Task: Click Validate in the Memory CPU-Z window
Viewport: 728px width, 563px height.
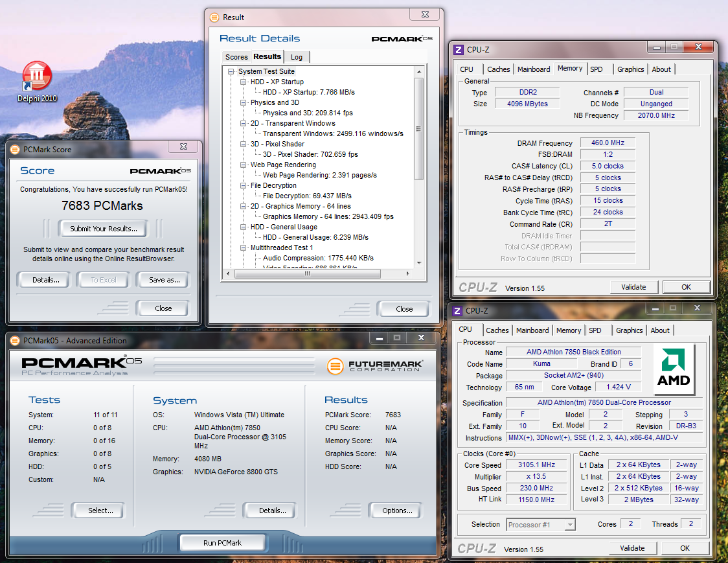Action: pyautogui.click(x=633, y=288)
